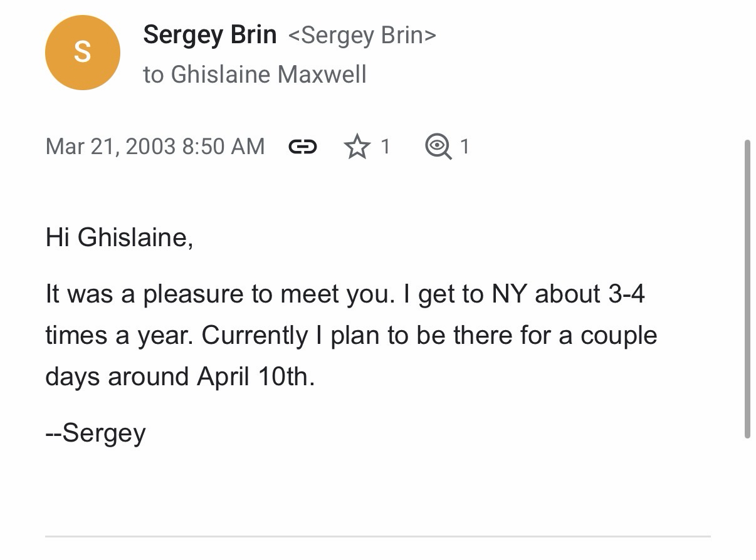Click the Mar 21, 2003 timestamp
The height and width of the screenshot is (560, 756).
point(155,147)
